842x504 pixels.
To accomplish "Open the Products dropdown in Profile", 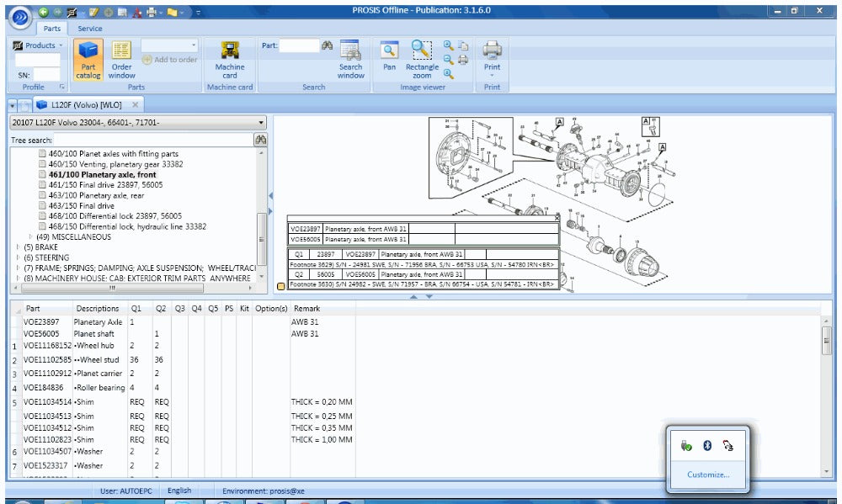I will (x=39, y=45).
